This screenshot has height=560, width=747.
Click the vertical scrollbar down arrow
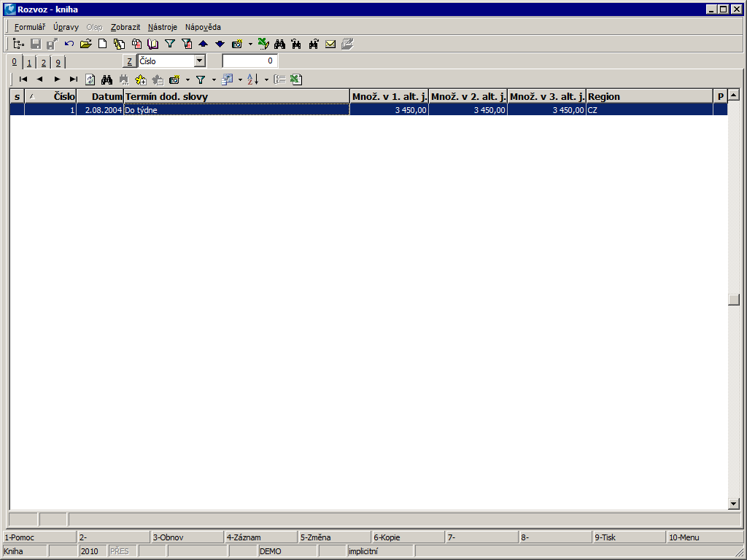pyautogui.click(x=734, y=503)
